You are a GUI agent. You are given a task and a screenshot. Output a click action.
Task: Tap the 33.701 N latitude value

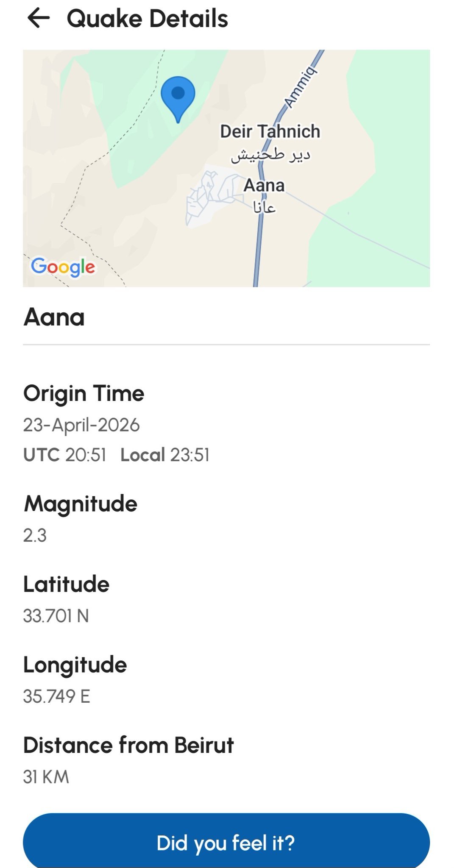tap(56, 616)
